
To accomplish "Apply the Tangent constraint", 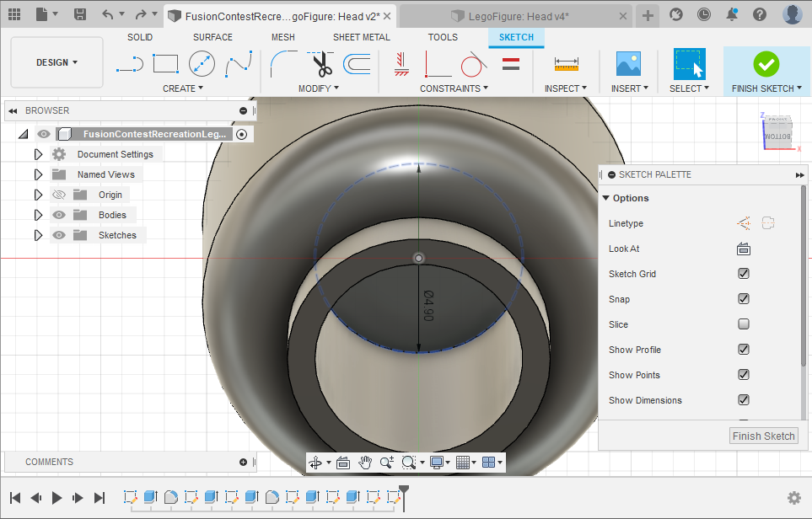I will click(x=474, y=64).
